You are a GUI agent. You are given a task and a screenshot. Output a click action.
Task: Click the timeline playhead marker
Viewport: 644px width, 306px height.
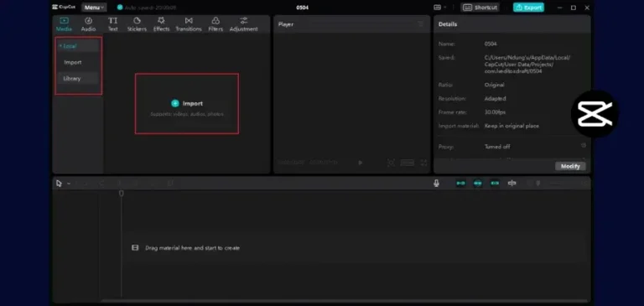tap(121, 193)
